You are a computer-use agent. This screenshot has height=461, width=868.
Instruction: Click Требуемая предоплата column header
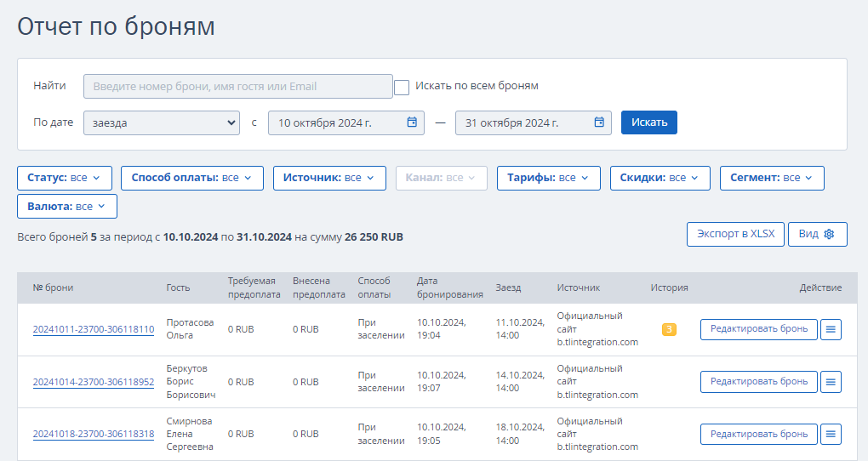coord(254,287)
